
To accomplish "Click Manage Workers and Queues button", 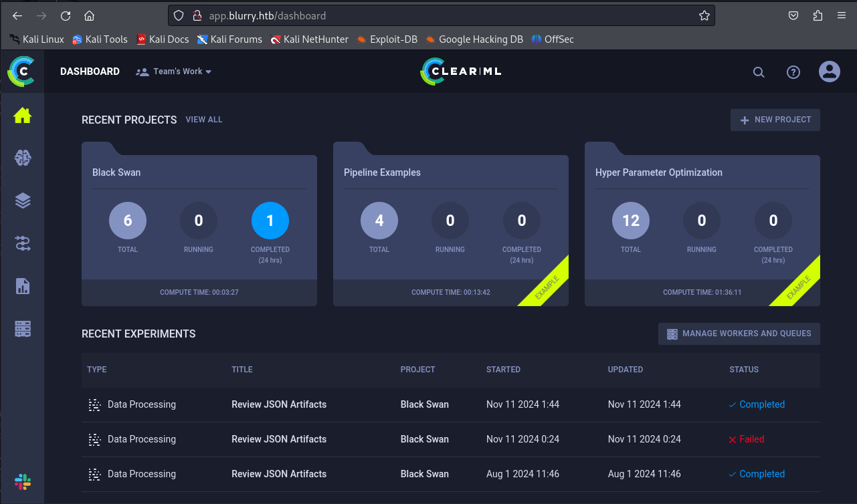I will tap(739, 334).
